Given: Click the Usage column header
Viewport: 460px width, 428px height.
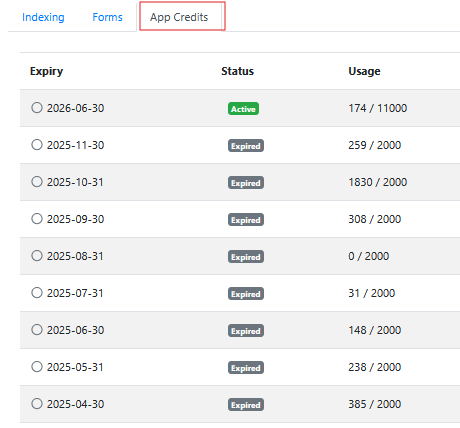Looking at the screenshot, I should coord(364,71).
